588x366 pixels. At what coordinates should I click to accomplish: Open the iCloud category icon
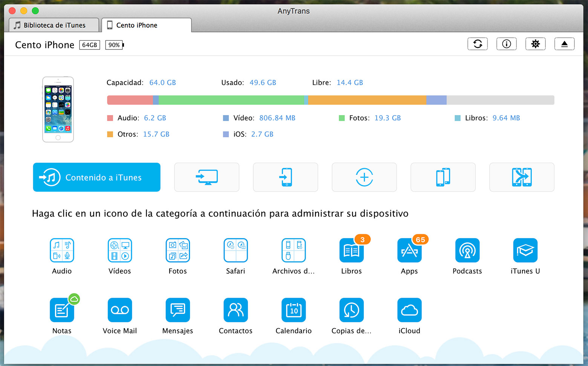click(409, 310)
